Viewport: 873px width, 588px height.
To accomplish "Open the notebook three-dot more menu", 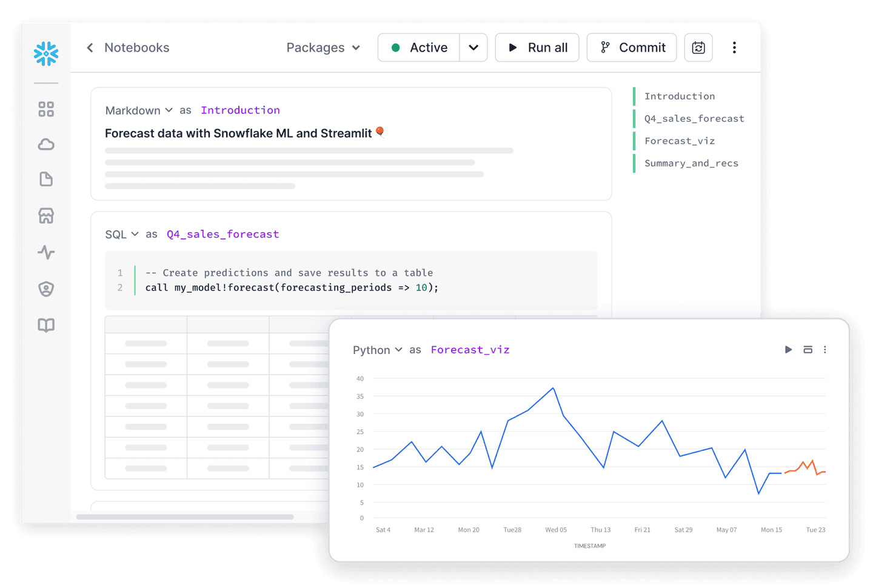I will pyautogui.click(x=734, y=48).
